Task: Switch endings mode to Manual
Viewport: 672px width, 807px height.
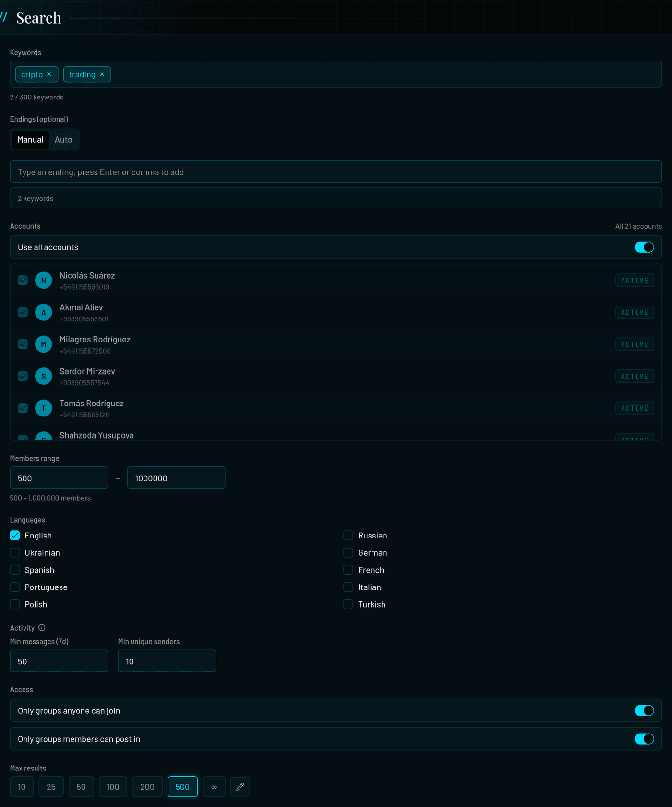Action: pos(30,140)
